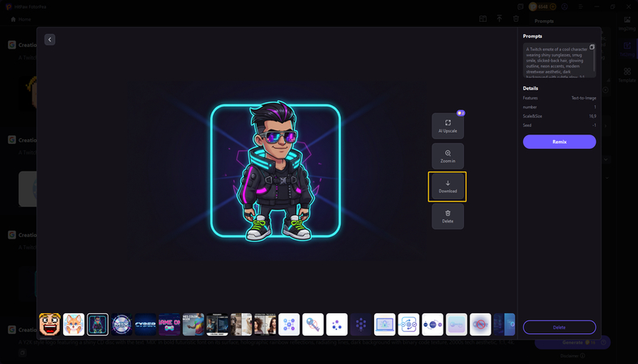
Task: Click the prompt box scrollbar
Action: click(594, 61)
